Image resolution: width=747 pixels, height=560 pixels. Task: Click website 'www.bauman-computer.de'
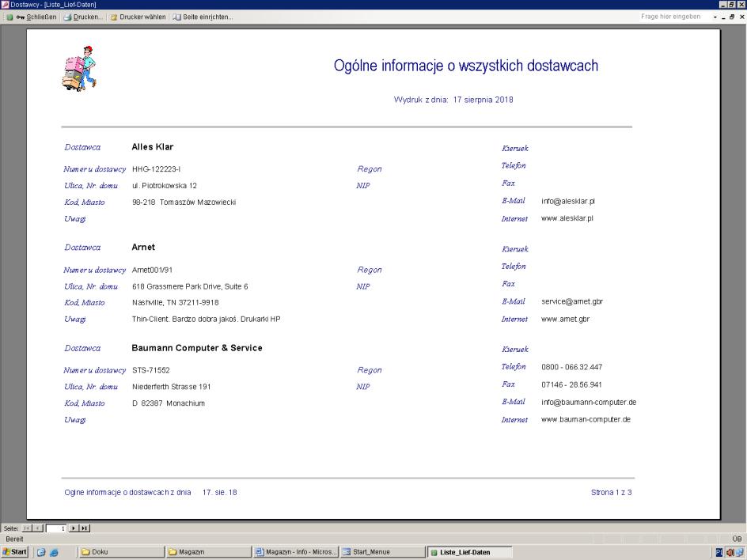point(586,419)
